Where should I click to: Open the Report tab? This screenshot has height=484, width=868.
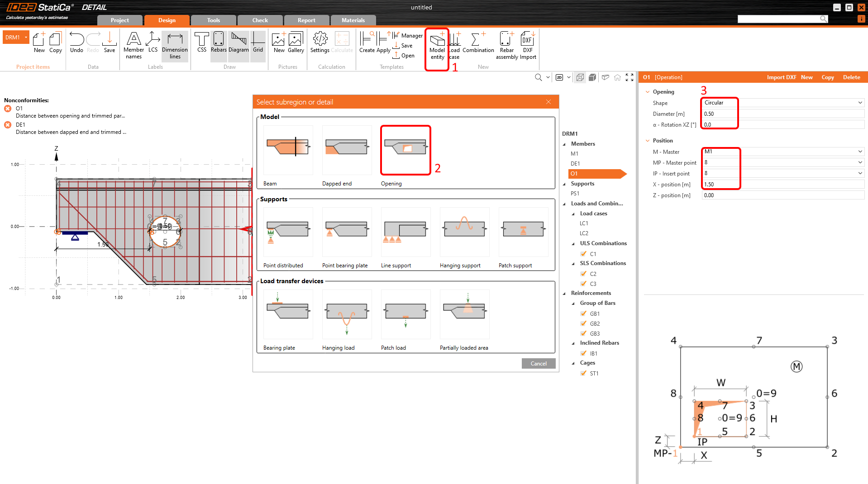point(306,20)
